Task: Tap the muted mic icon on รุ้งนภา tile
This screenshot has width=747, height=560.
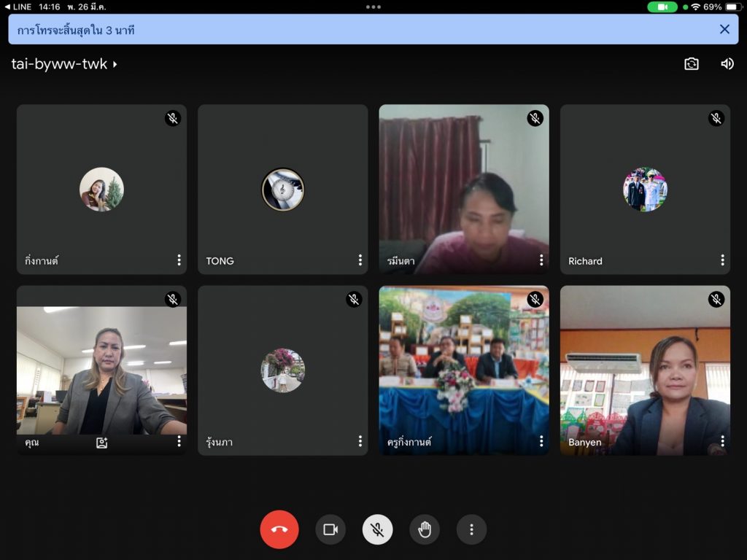Action: tap(354, 299)
